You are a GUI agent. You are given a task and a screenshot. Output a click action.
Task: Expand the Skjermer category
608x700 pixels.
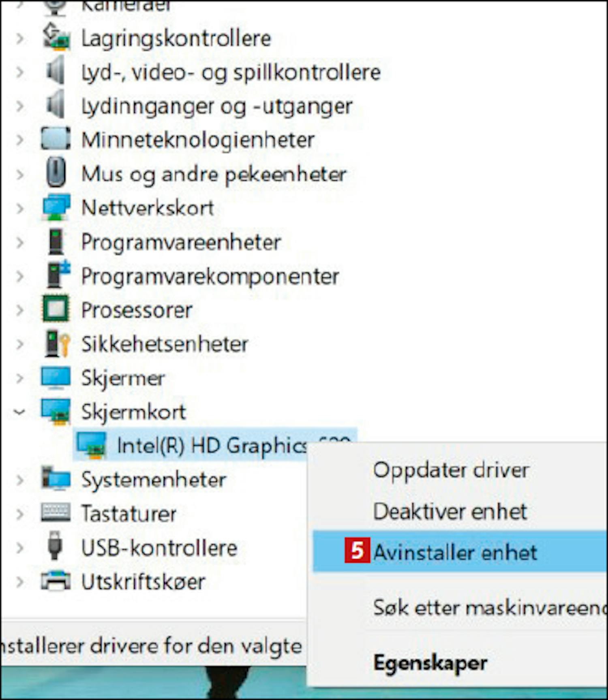click(19, 378)
